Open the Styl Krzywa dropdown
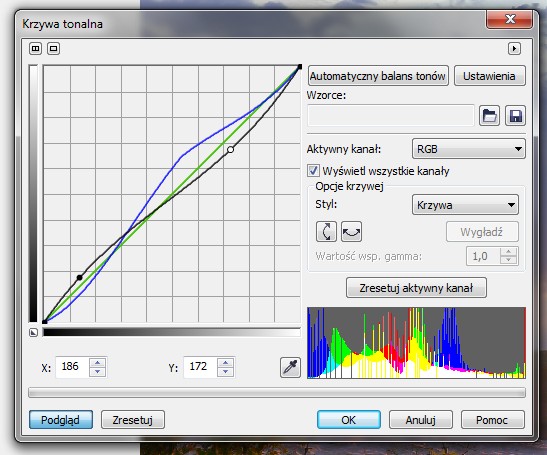Image resolution: width=547 pixels, height=455 pixels. click(465, 204)
